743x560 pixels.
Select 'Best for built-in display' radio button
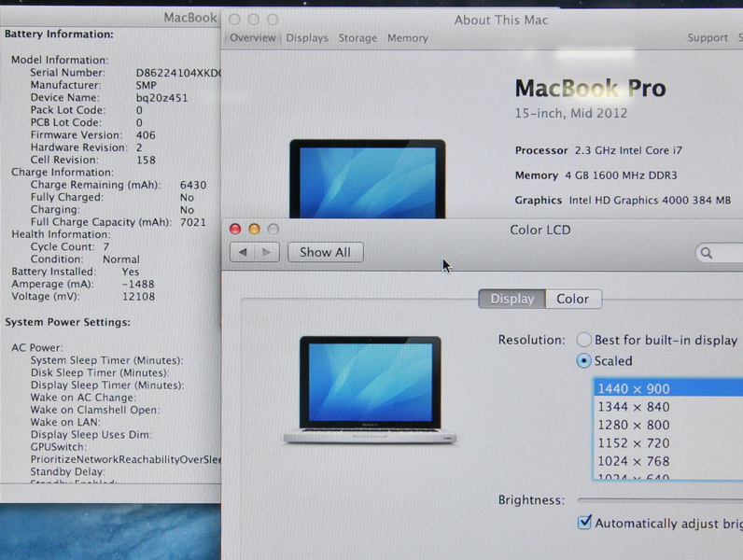click(583, 340)
